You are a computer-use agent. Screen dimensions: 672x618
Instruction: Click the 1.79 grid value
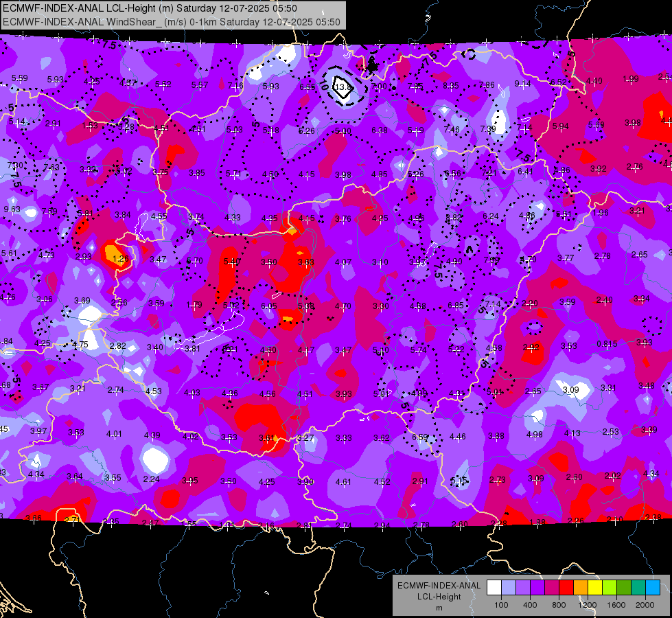point(194,305)
